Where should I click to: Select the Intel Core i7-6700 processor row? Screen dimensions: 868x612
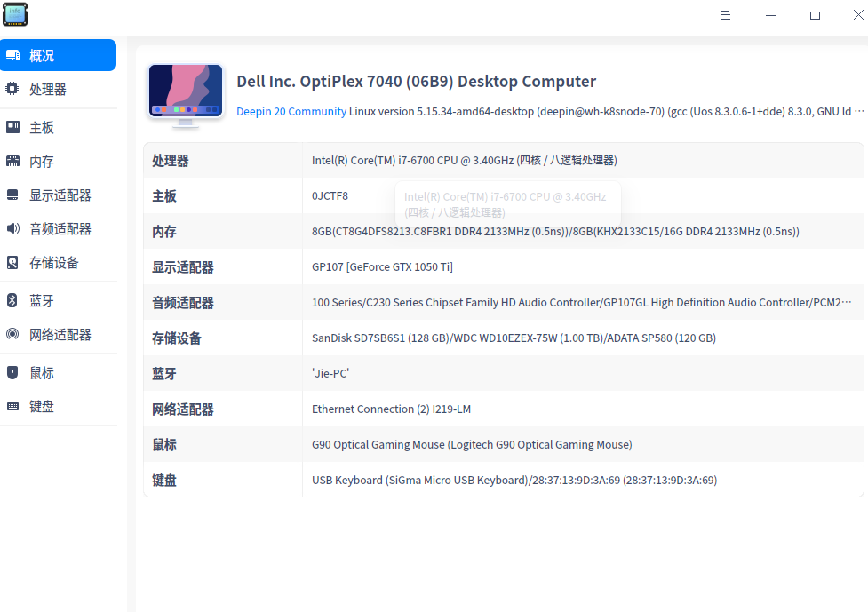point(464,161)
